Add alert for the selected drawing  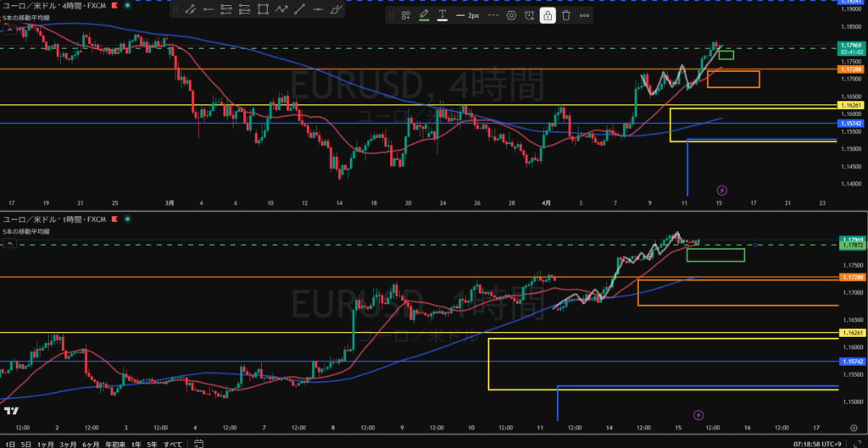click(x=530, y=15)
